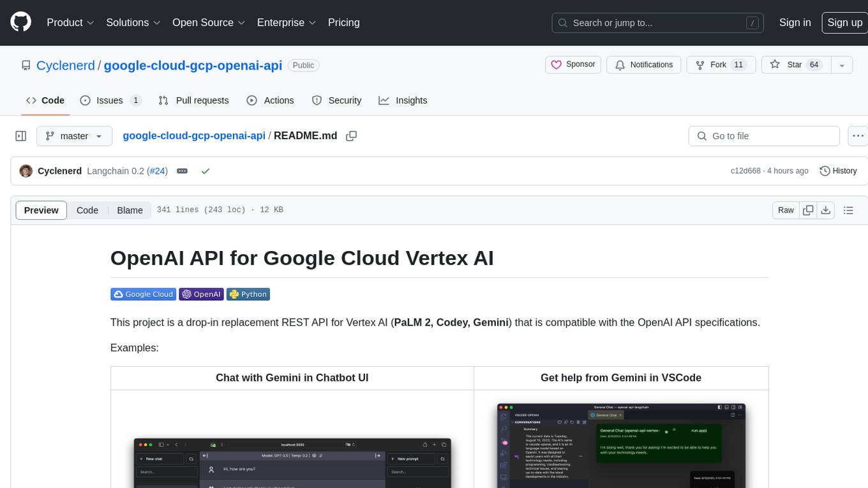The image size is (868, 488).
Task: Expand the Open Source menu
Action: pyautogui.click(x=209, y=22)
